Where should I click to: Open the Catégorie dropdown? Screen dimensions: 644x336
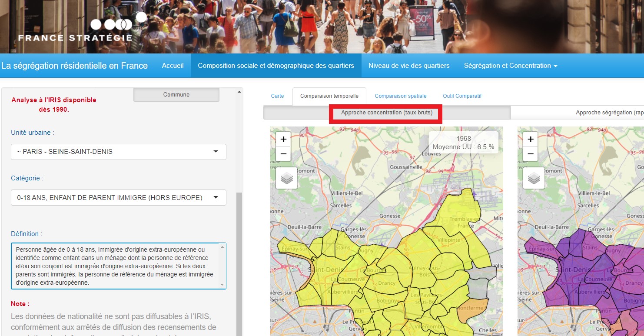click(118, 198)
